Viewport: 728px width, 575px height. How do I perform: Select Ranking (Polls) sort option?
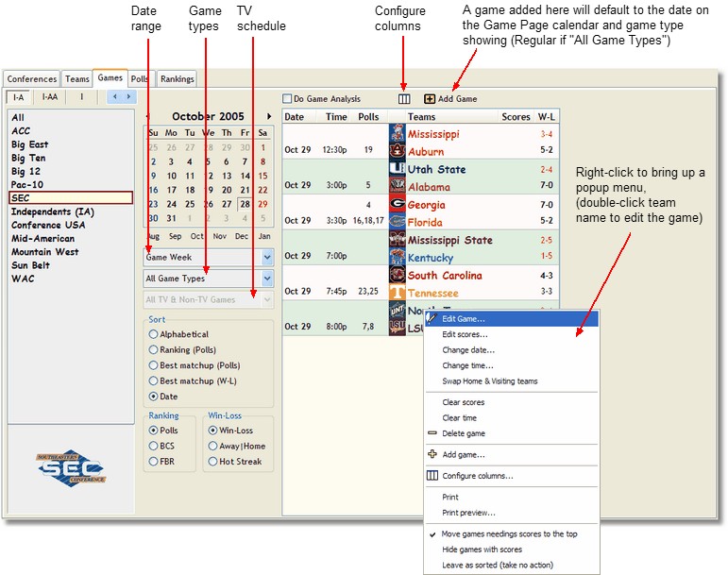(x=153, y=349)
